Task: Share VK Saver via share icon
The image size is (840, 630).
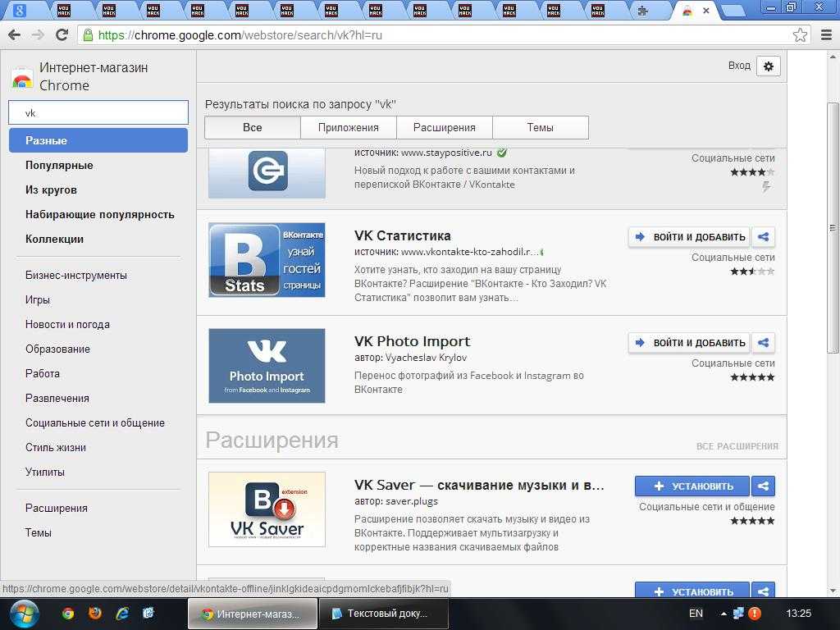Action: pos(764,486)
